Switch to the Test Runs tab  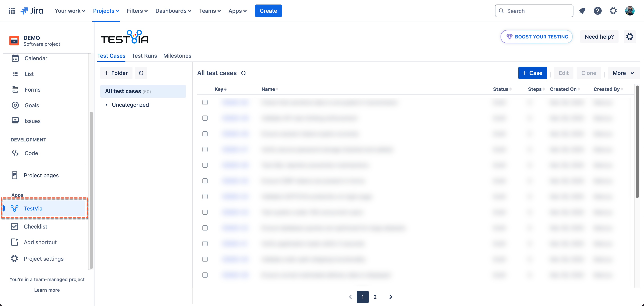pos(144,56)
